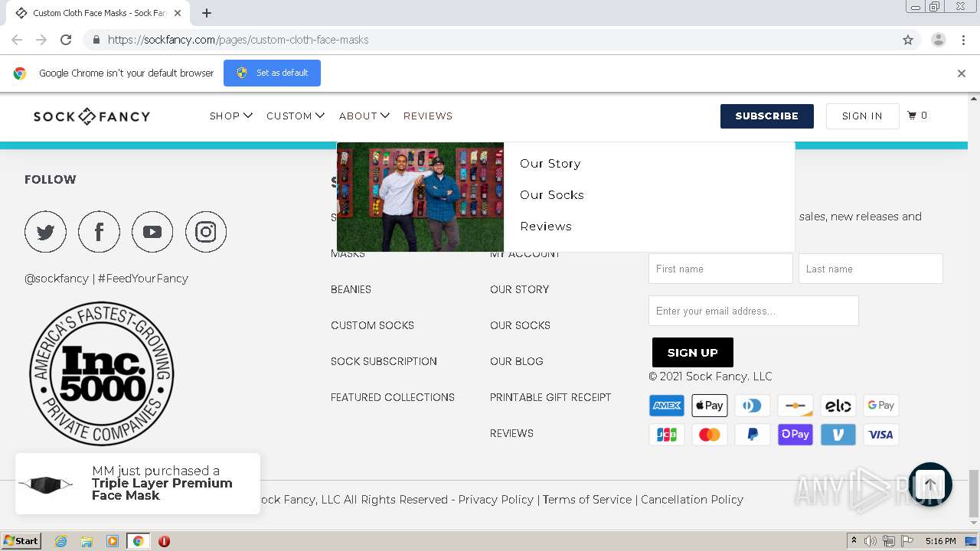Screen dimensions: 980x551
Task: Expand the CUSTOM dropdown menu
Action: 296,116
